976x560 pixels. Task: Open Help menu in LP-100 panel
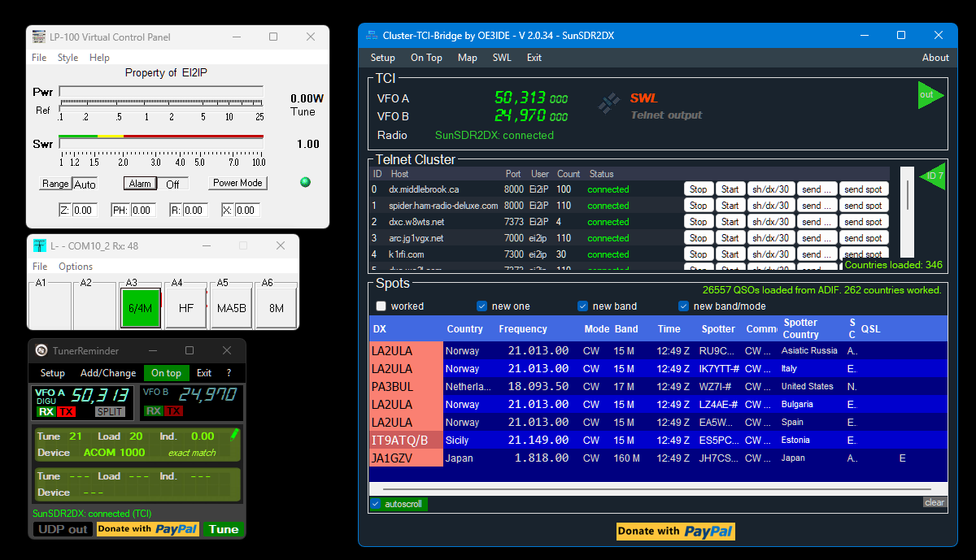99,58
